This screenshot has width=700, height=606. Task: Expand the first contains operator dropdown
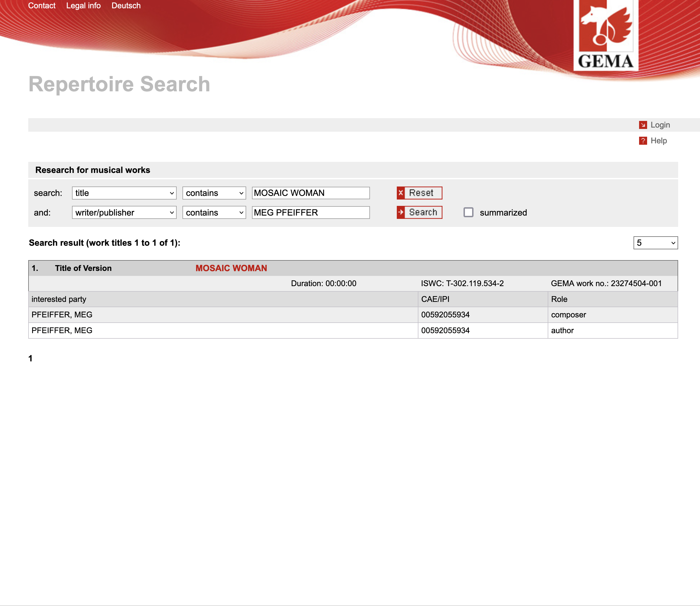(x=214, y=193)
